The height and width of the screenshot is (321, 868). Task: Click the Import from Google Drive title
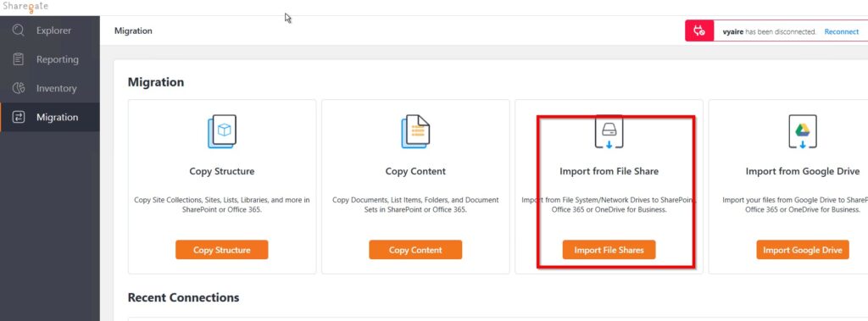pos(803,172)
